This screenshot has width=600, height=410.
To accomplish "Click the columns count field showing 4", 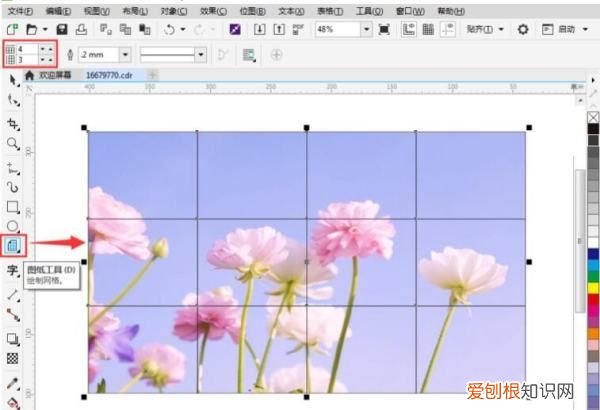I will pyautogui.click(x=27, y=49).
